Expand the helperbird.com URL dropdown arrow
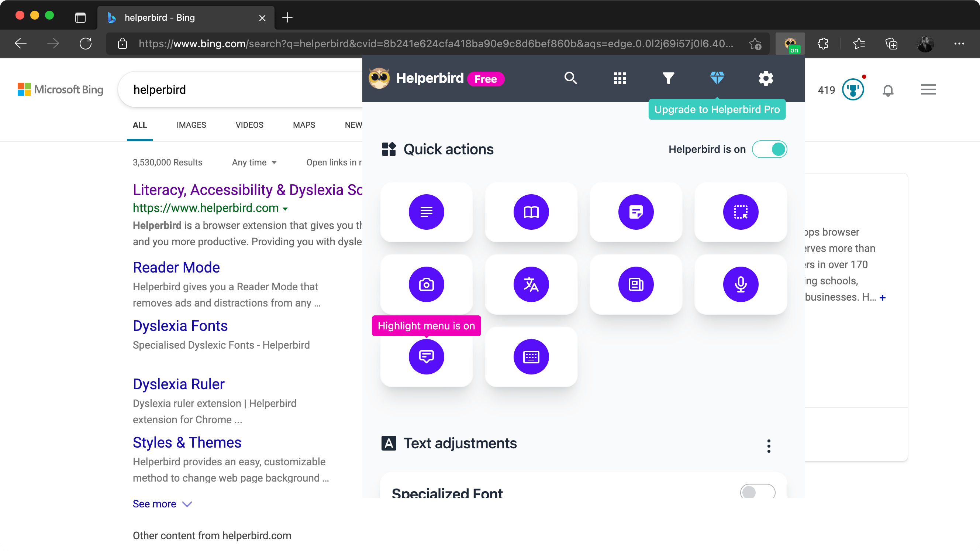980x551 pixels. (x=285, y=209)
